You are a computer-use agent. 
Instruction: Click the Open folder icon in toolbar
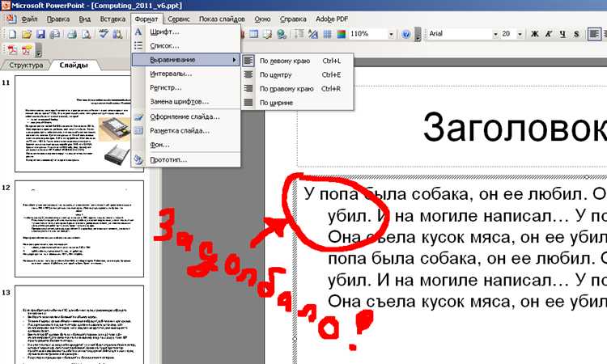[x=27, y=34]
